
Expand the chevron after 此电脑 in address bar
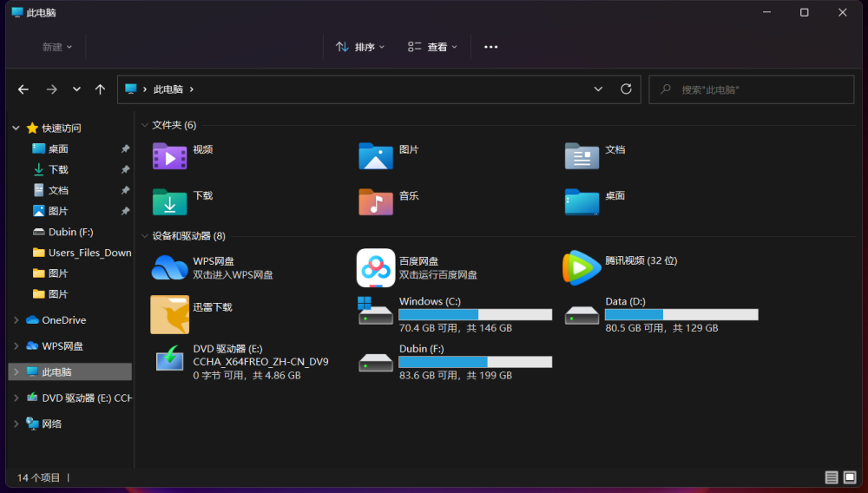(x=192, y=89)
